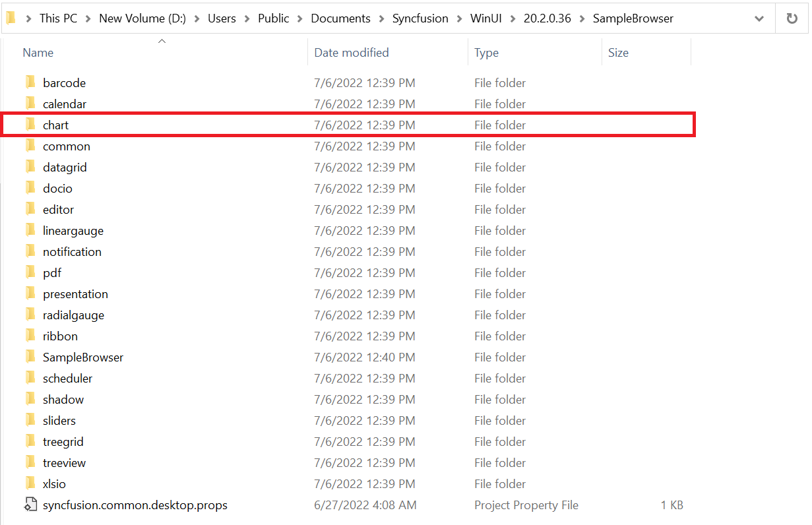Jump to the Users breadcrumb folder

pyautogui.click(x=222, y=18)
